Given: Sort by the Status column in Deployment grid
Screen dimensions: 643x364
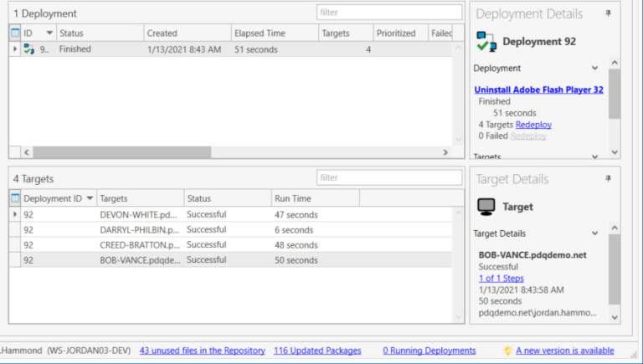Looking at the screenshot, I should click(100, 33).
